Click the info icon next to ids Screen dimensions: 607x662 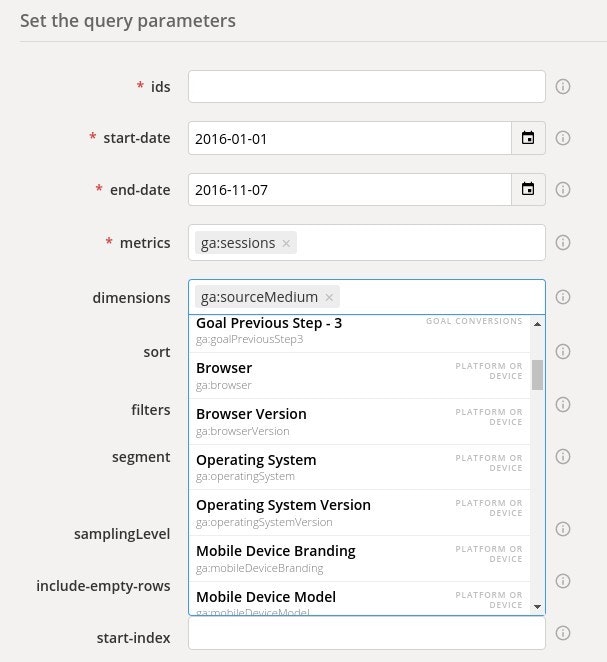click(x=562, y=87)
